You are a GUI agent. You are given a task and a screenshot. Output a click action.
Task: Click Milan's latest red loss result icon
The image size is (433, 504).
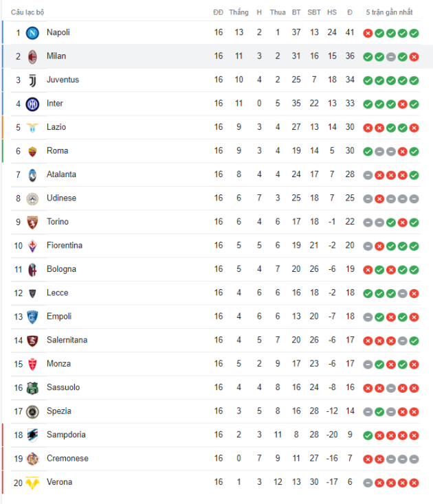(x=414, y=56)
